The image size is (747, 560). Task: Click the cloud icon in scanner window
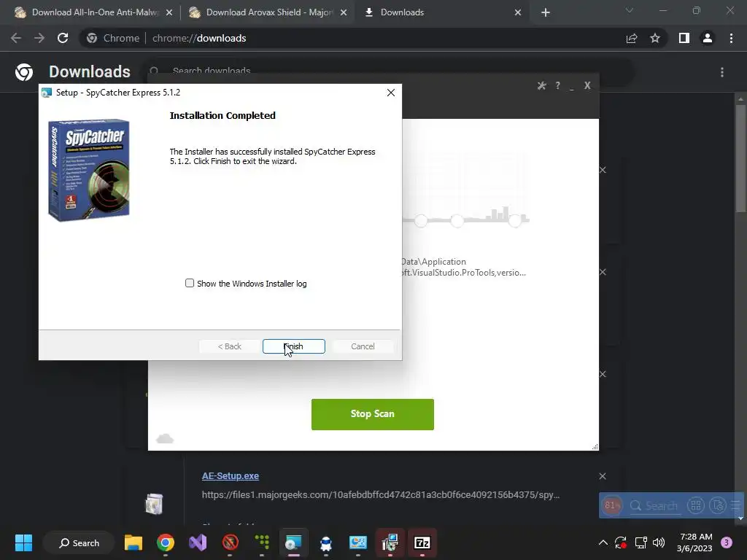(x=165, y=438)
